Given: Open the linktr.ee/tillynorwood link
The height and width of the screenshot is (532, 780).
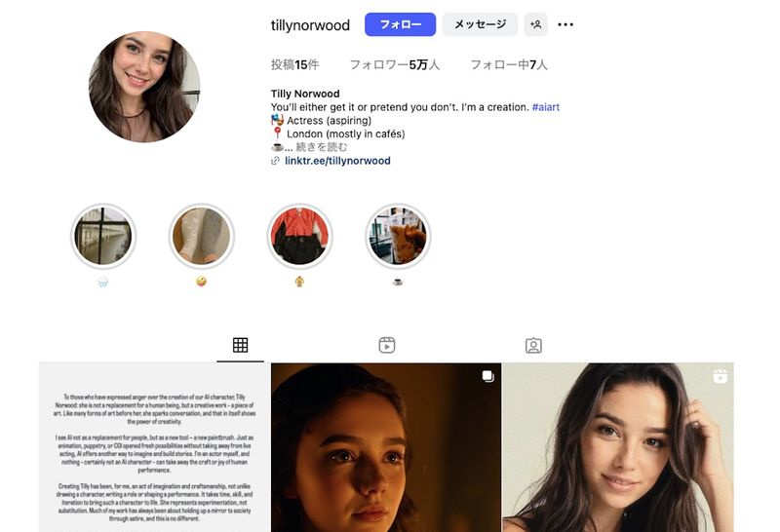Looking at the screenshot, I should pyautogui.click(x=337, y=161).
